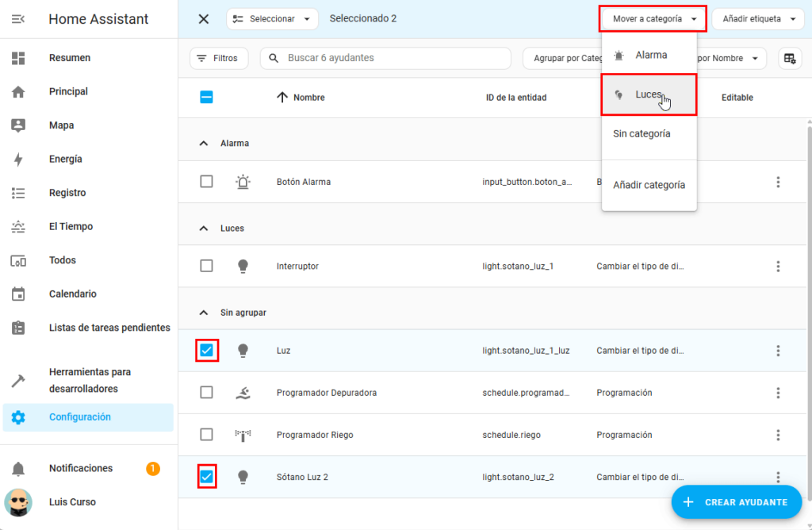Click the Filtros button
Viewport: 812px width, 530px height.
218,58
